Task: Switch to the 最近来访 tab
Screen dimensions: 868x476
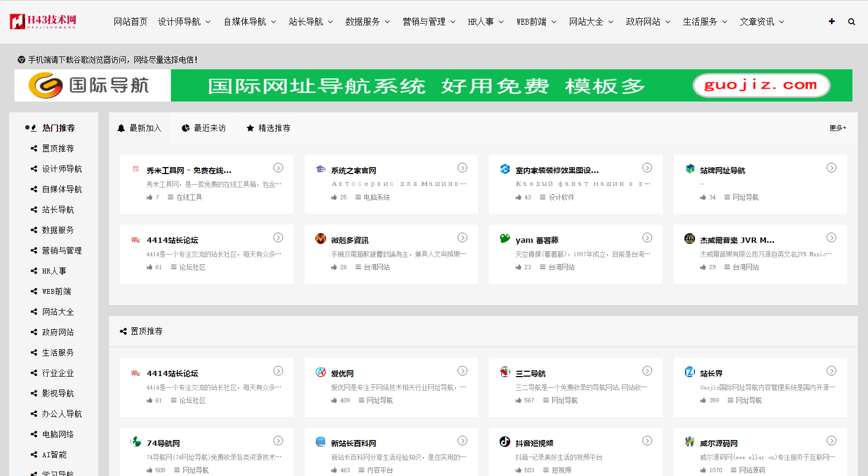Action: click(204, 128)
